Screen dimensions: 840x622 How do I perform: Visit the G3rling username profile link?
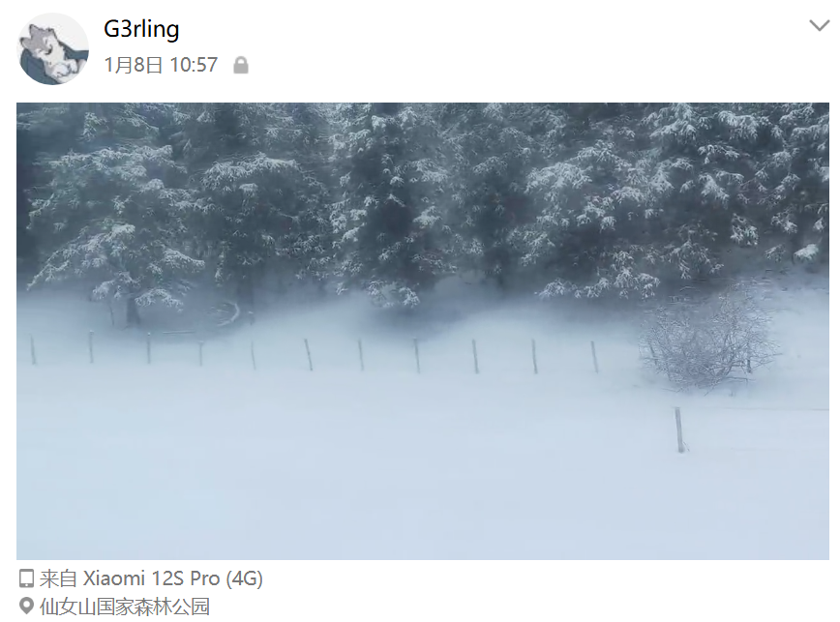click(141, 28)
